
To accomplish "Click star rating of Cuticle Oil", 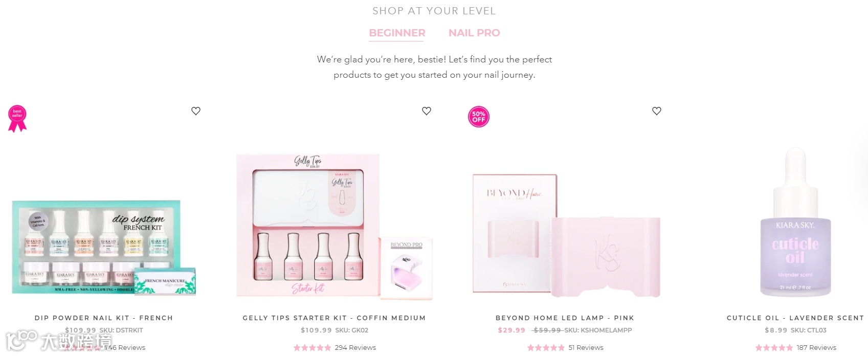I will [x=774, y=347].
